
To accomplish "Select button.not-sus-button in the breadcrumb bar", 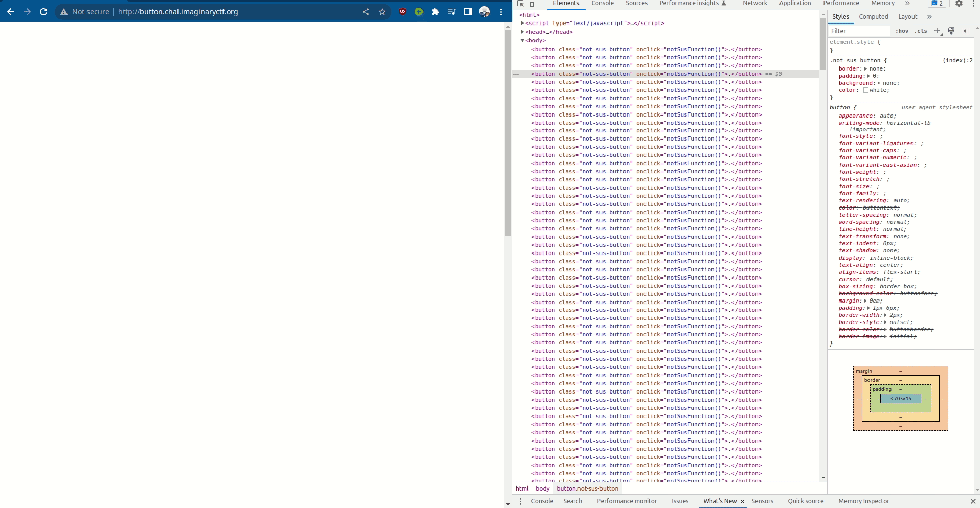I will point(587,488).
